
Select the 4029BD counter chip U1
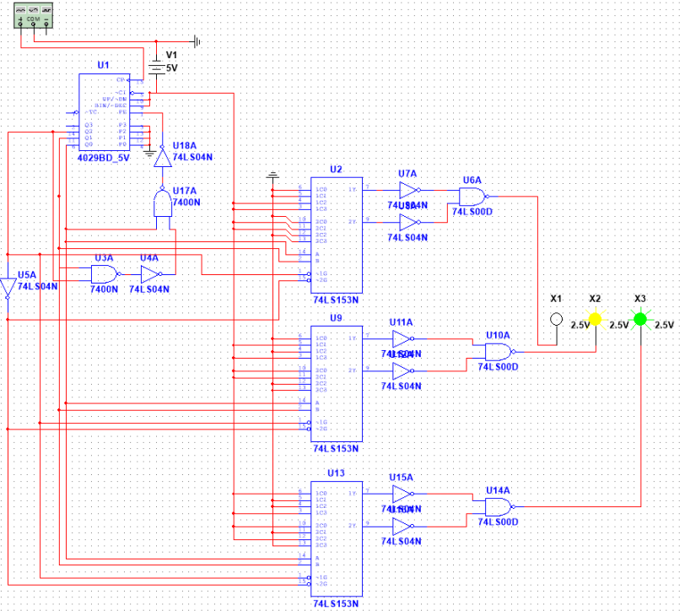click(x=105, y=112)
